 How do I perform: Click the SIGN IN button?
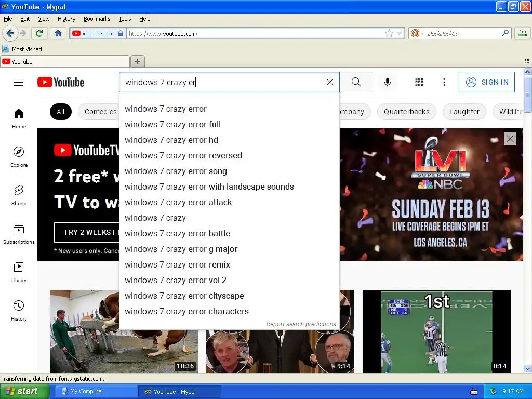point(486,82)
